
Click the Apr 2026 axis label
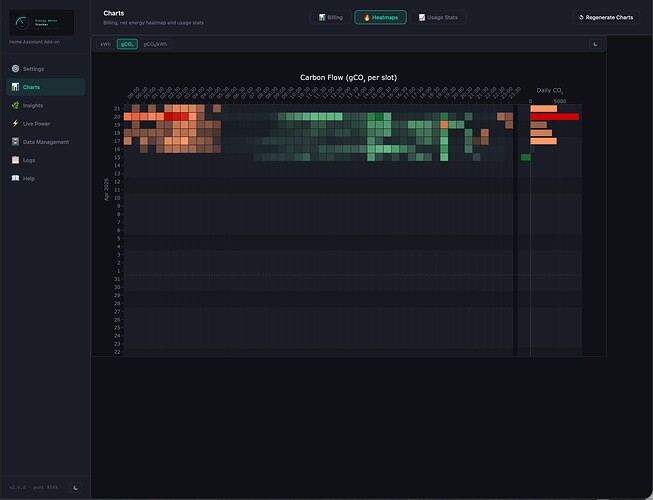(106, 189)
